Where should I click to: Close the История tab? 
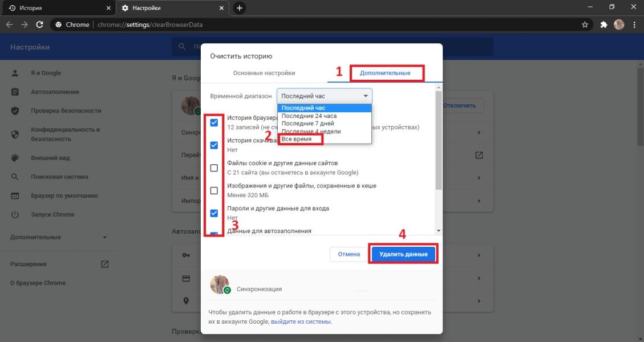click(108, 8)
